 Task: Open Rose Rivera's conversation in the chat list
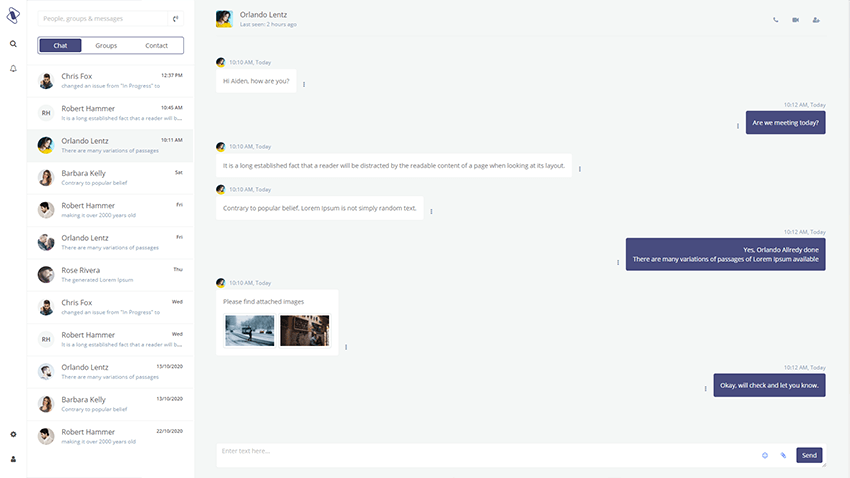pos(110,274)
